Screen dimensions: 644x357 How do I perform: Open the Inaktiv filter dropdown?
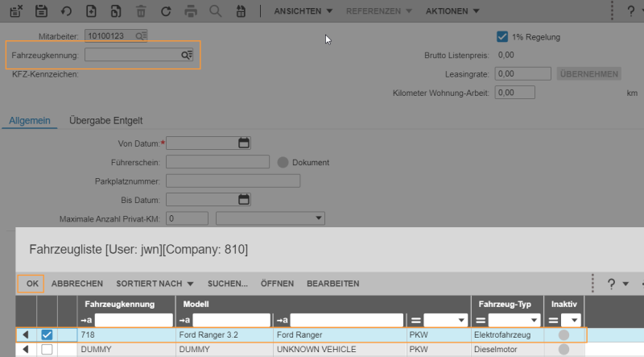point(571,320)
